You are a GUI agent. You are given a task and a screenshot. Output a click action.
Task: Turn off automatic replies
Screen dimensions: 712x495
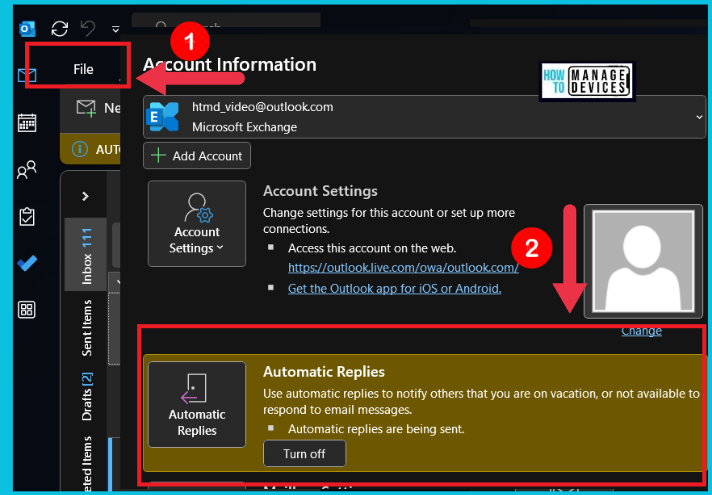(304, 454)
